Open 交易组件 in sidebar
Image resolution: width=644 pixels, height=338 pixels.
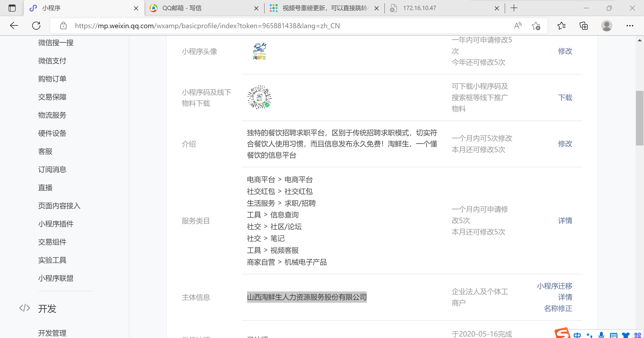point(52,242)
